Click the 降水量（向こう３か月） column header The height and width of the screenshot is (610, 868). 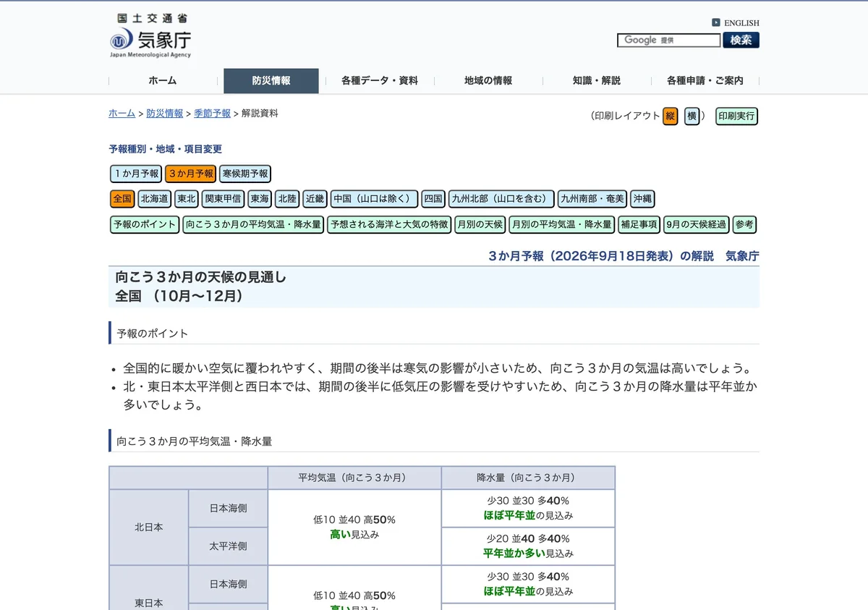[528, 478]
